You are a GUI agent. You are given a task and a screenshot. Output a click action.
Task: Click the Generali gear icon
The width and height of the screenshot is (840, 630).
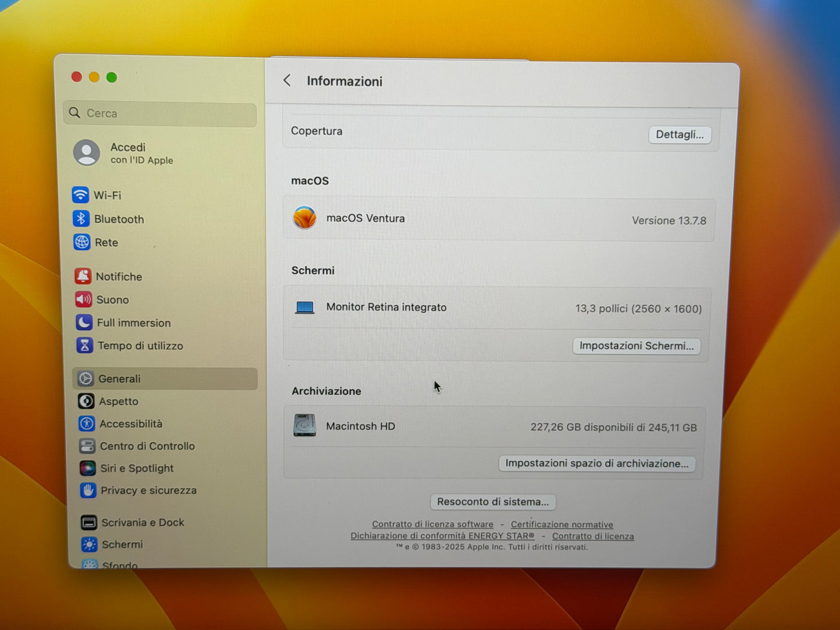[x=85, y=378]
